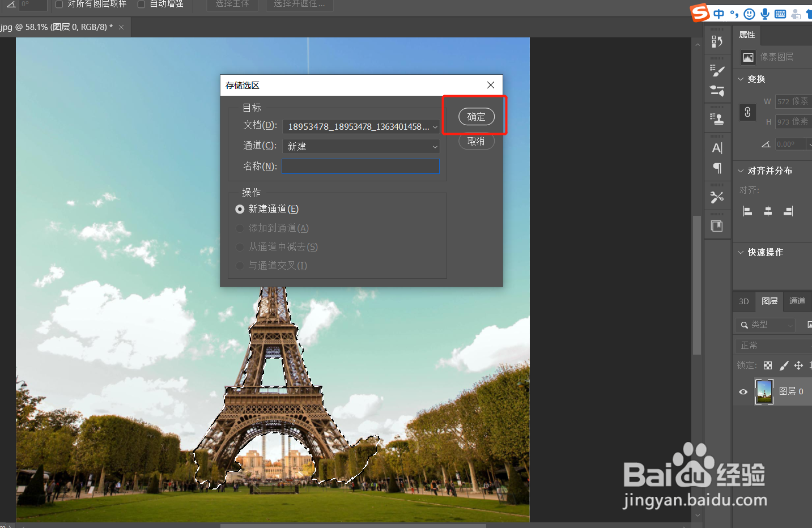Open the Brush Settings panel icon
812x528 pixels.
click(717, 71)
